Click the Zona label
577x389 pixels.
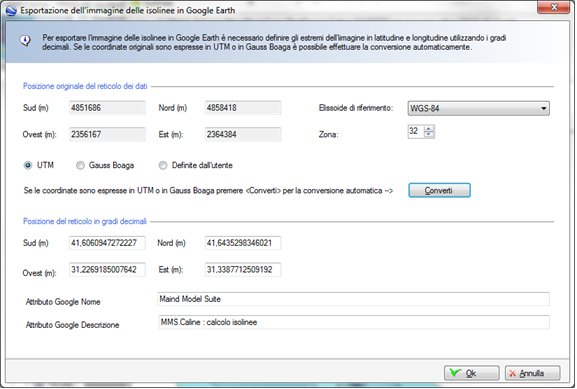pos(328,135)
